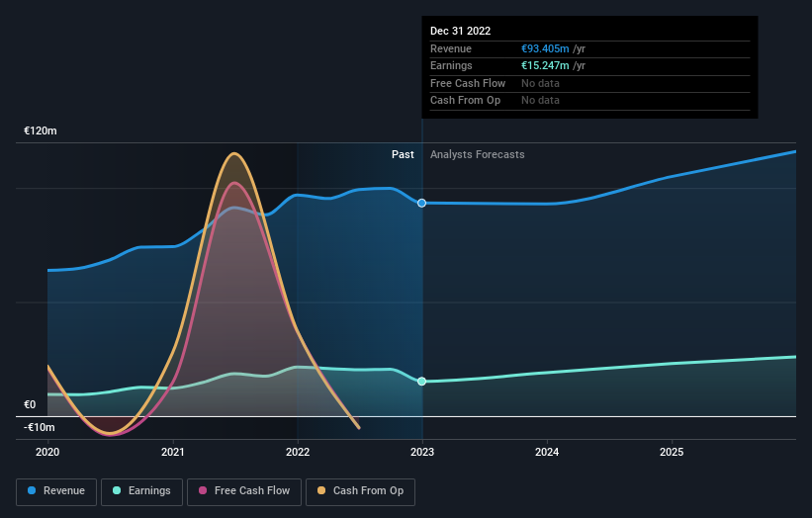Viewport: 812px width, 518px height.
Task: Click the tooltip Revenue row label
Action: (451, 48)
